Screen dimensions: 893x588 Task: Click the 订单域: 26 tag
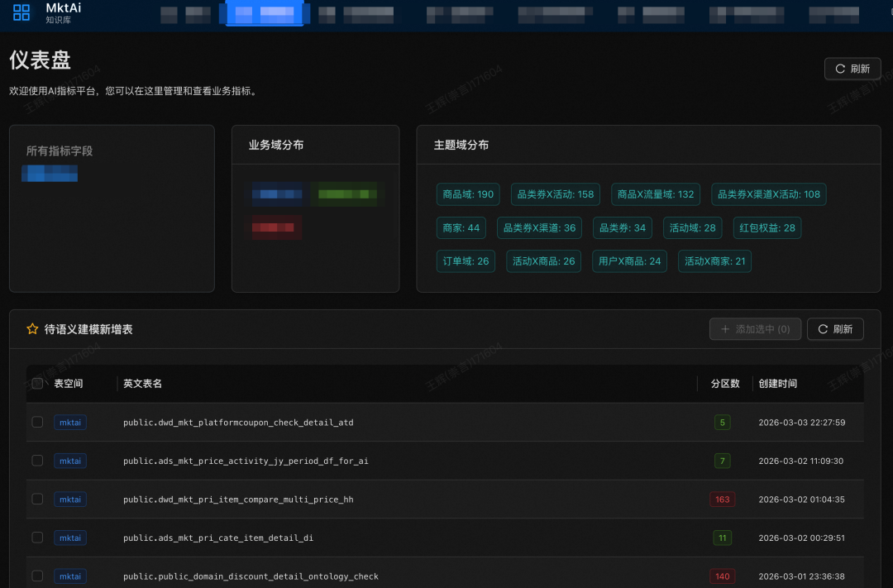[x=465, y=261]
